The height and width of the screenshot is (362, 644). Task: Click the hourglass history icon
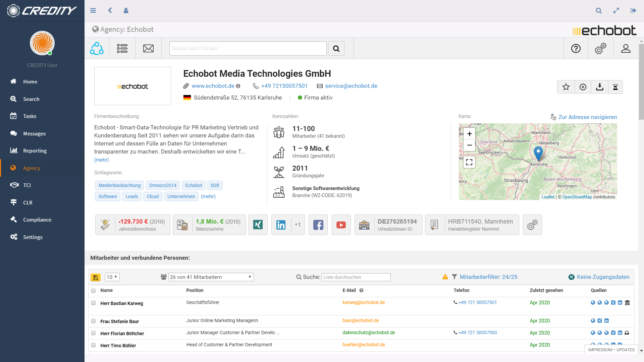tap(615, 87)
